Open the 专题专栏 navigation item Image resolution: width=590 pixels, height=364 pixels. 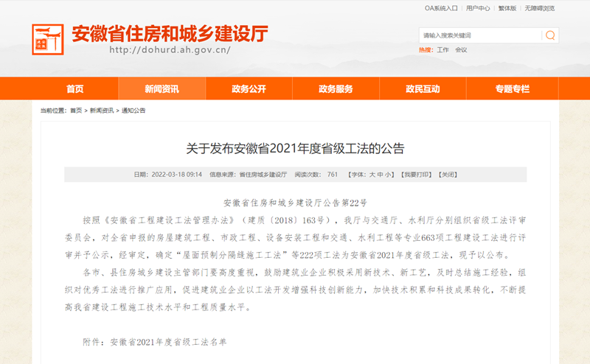(512, 89)
